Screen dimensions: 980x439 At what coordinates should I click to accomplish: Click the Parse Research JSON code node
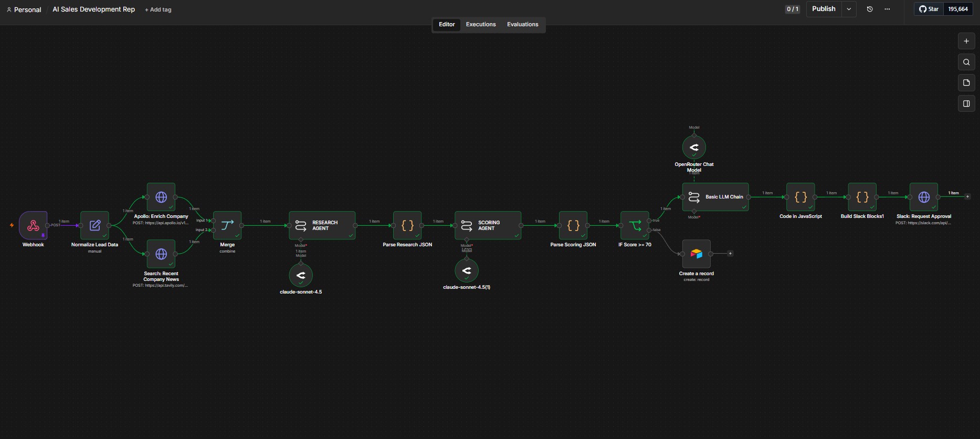coord(407,225)
